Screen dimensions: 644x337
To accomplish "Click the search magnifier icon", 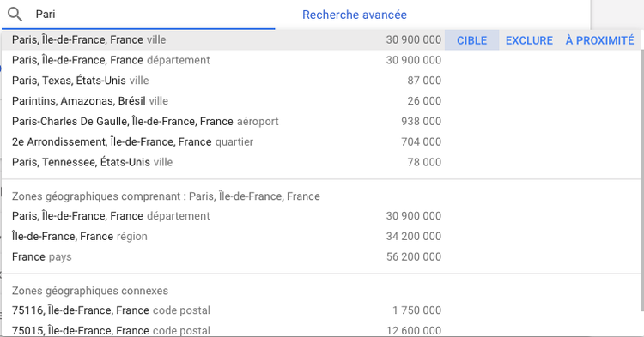I will (15, 15).
